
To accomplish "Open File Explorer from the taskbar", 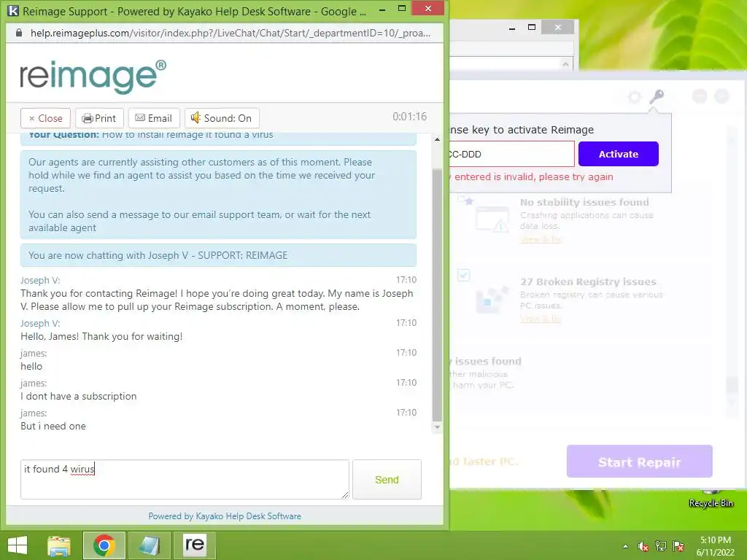I will click(59, 545).
